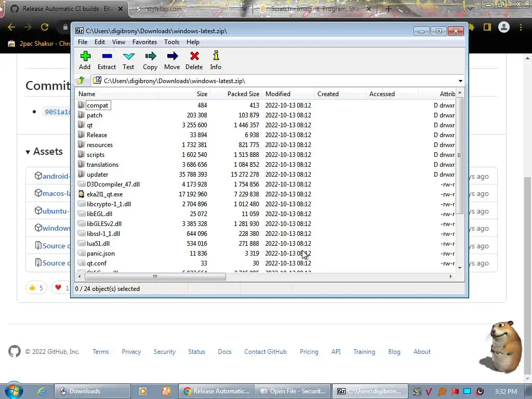Sort by the Size column header
This screenshot has height=399, width=532.
pos(184,94)
